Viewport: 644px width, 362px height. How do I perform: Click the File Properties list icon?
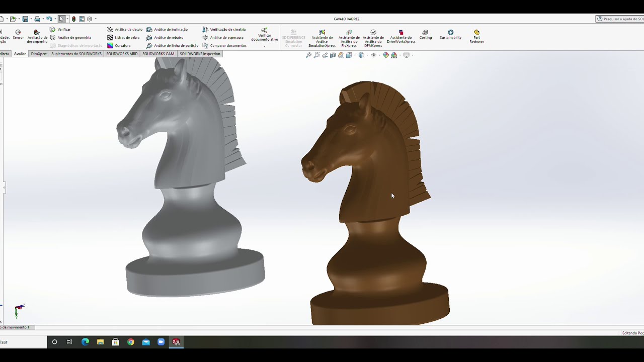coord(82,19)
